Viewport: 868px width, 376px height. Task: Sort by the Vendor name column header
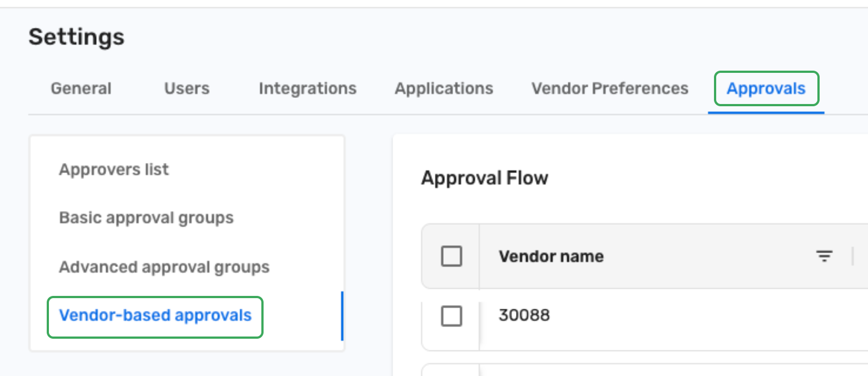tap(551, 256)
